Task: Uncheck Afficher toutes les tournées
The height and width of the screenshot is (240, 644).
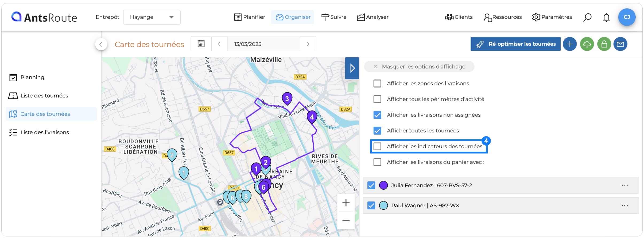Action: [377, 131]
